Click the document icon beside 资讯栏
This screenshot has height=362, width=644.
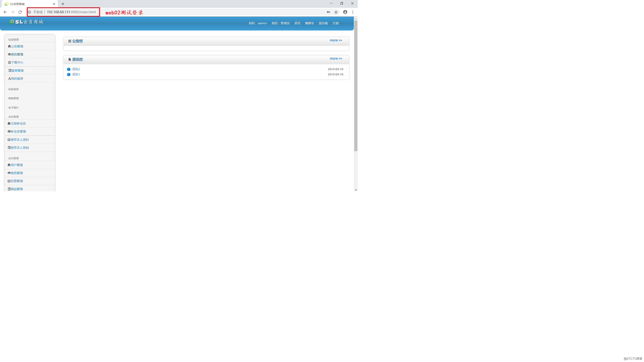[x=70, y=59]
